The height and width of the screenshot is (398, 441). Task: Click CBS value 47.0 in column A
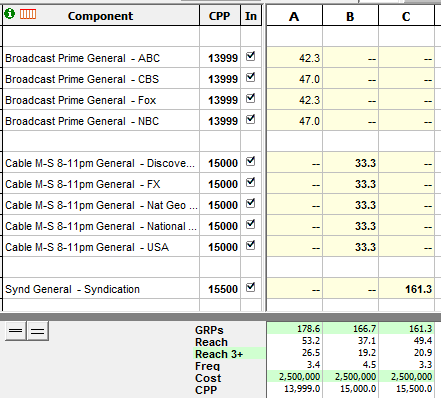pos(309,79)
